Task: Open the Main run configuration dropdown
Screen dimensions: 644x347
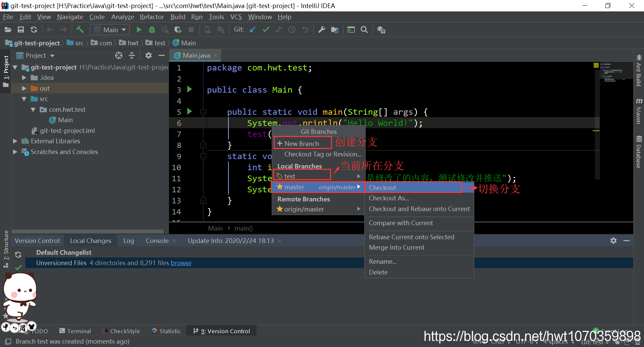Action: (110, 30)
